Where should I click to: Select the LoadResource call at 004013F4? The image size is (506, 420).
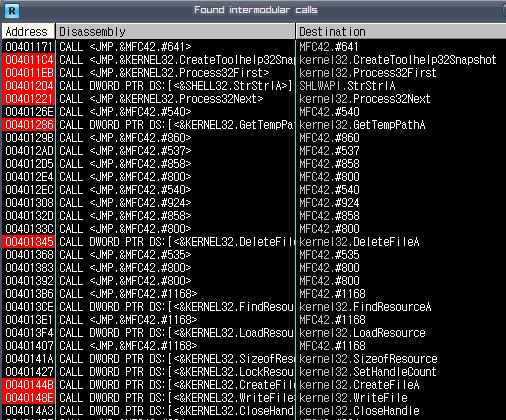tap(254, 333)
